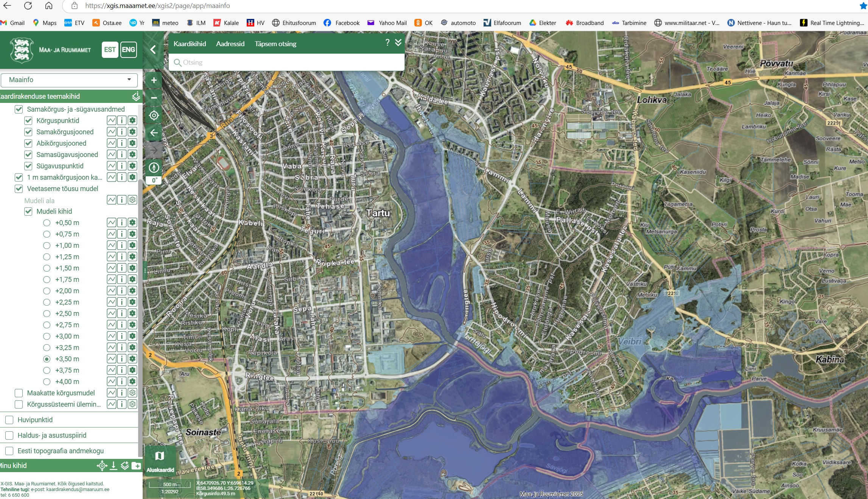Image resolution: width=868 pixels, height=499 pixels.
Task: Click the Maa- ja Ruumiamet logo
Action: coord(50,50)
